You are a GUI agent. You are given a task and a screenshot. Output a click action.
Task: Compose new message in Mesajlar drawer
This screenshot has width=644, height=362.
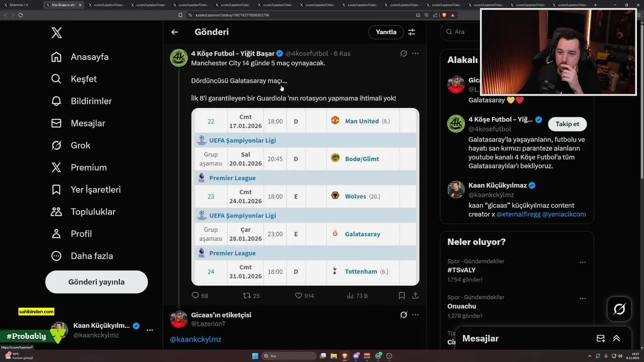[601, 338]
